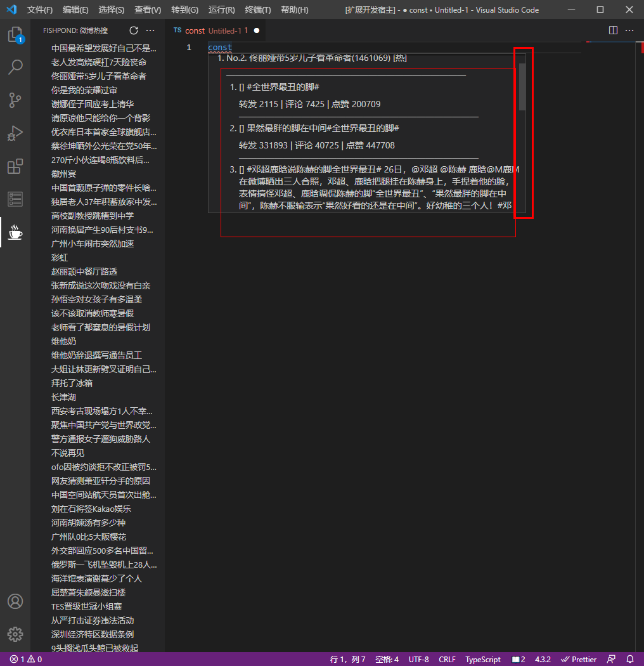Open the Manage gear icon
Screen dimensions: 644x666
[x=15, y=634]
